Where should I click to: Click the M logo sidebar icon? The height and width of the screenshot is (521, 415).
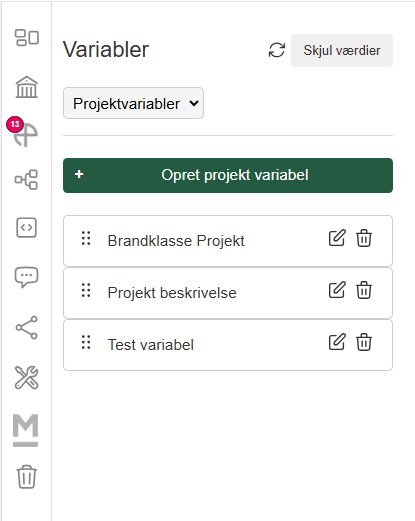[x=26, y=430]
